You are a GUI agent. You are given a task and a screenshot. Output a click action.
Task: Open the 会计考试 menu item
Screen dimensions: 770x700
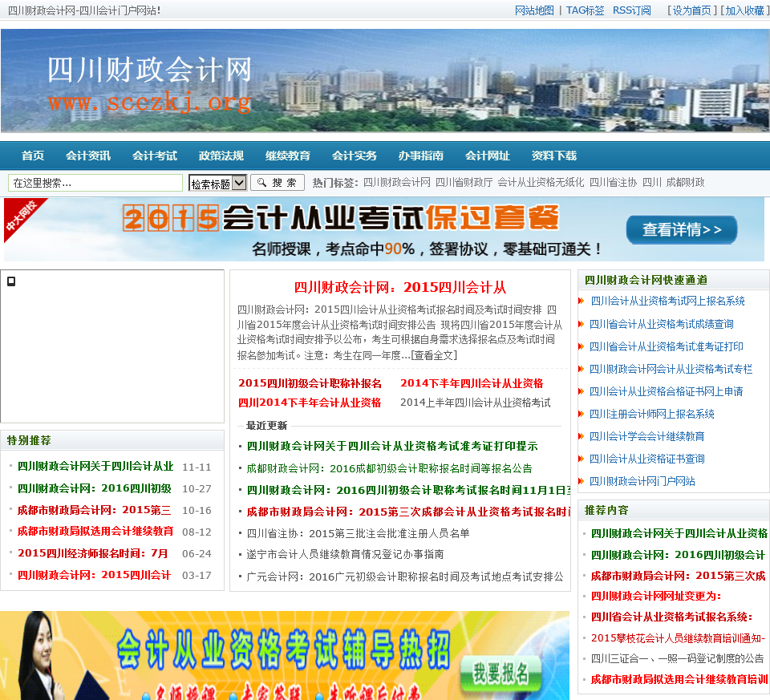pos(155,156)
